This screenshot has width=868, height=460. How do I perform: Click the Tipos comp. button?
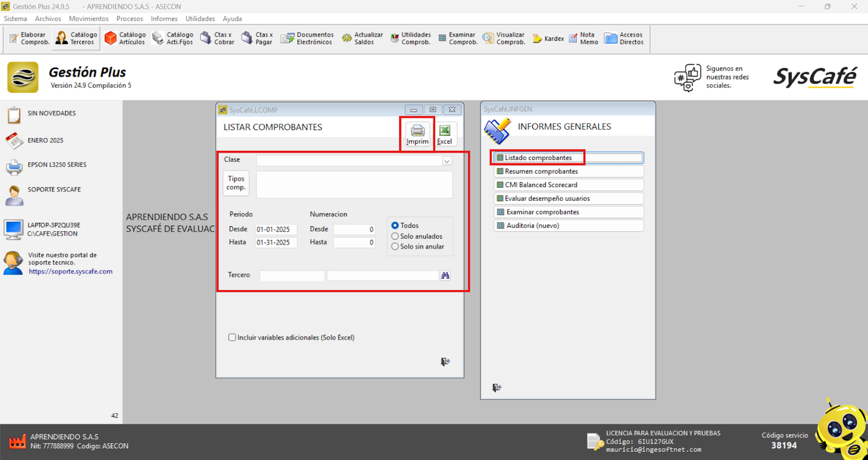point(236,183)
